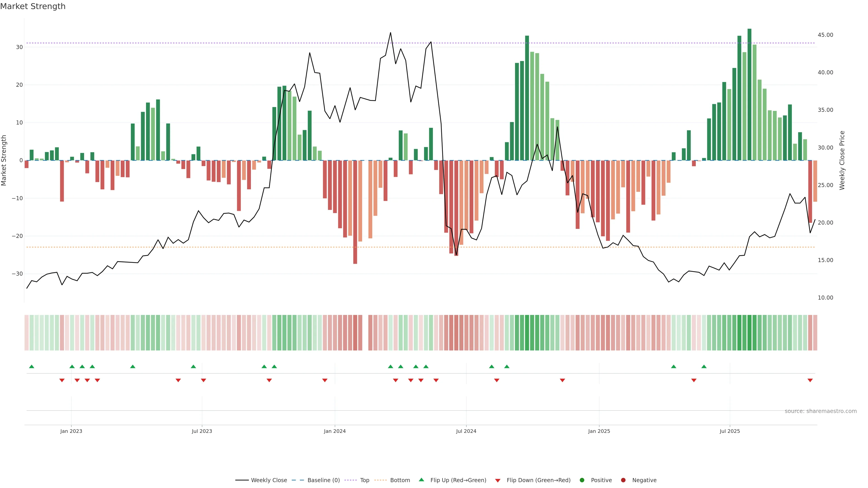Click the tallest green bar after Jul 2025
868x488 pixels.
(x=749, y=94)
